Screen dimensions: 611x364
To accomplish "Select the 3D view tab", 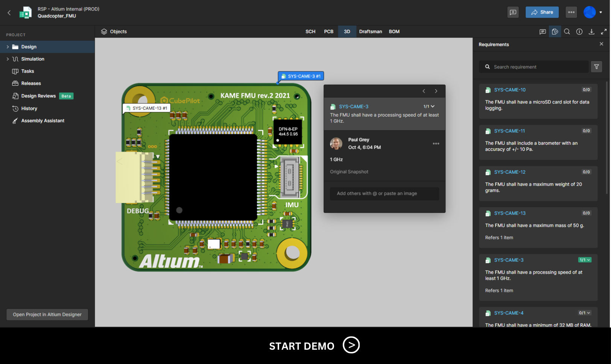I will point(347,32).
